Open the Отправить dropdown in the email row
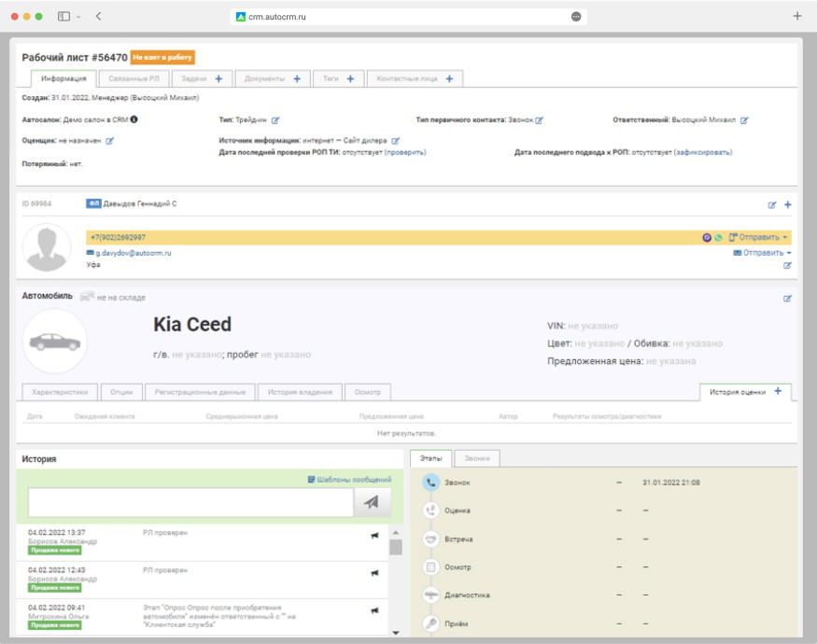 click(x=762, y=253)
